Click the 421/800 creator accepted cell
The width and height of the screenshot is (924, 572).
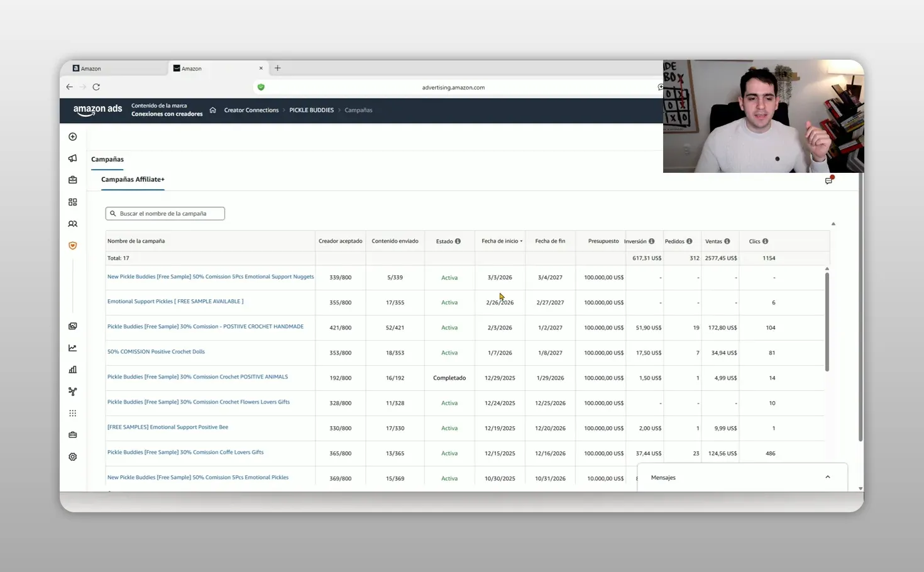coord(340,328)
